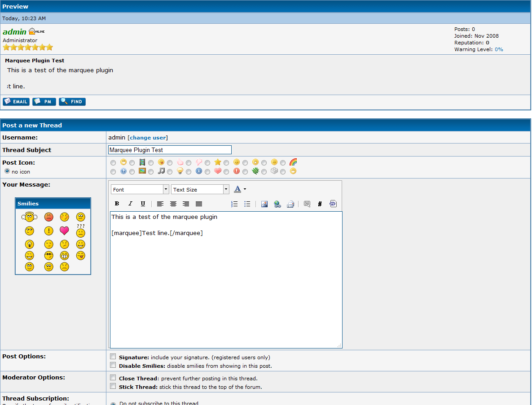Apply italic formatting in the editor
Viewport: 532px width, 405px height.
pos(130,204)
